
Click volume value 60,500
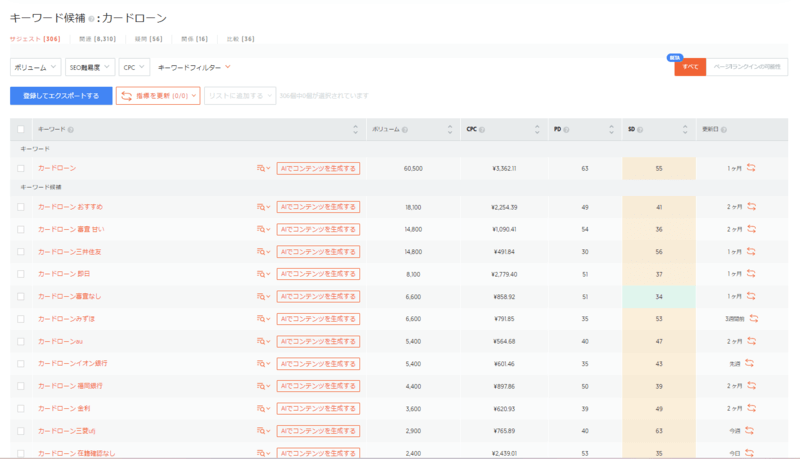[413, 168]
